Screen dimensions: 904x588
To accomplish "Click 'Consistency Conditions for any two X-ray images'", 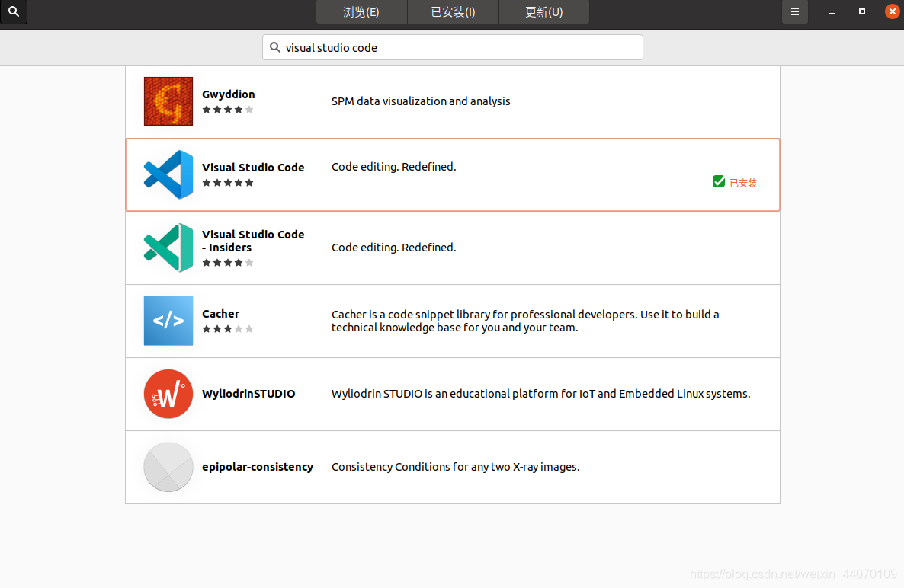I will 456,467.
